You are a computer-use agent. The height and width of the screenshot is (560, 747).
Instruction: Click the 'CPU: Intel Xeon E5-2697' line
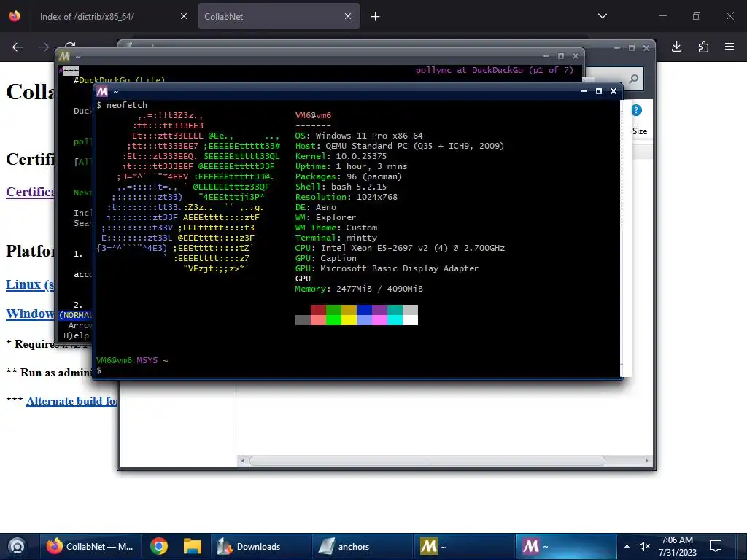pyautogui.click(x=400, y=248)
